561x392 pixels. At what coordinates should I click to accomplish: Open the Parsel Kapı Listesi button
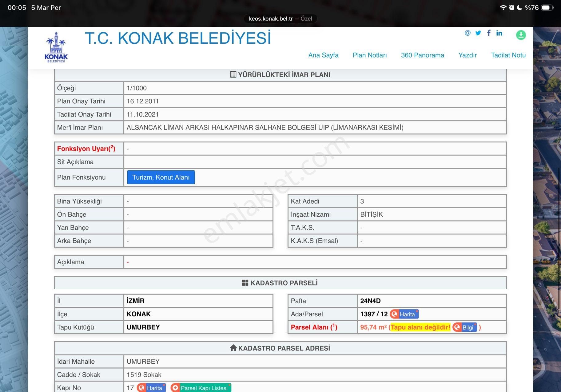click(201, 388)
